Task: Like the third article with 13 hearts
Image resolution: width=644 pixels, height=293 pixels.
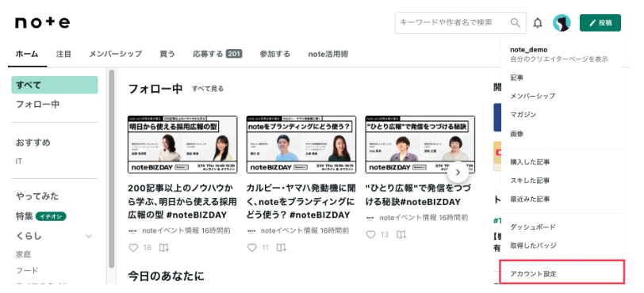Action: pos(370,234)
